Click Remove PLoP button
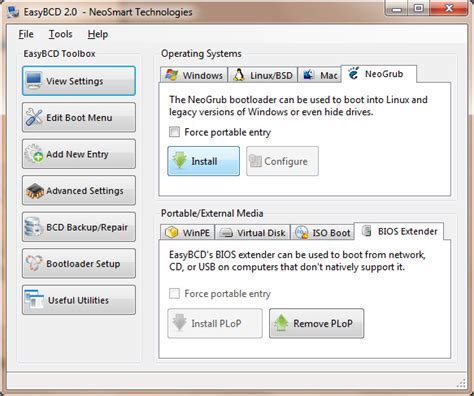 (316, 323)
